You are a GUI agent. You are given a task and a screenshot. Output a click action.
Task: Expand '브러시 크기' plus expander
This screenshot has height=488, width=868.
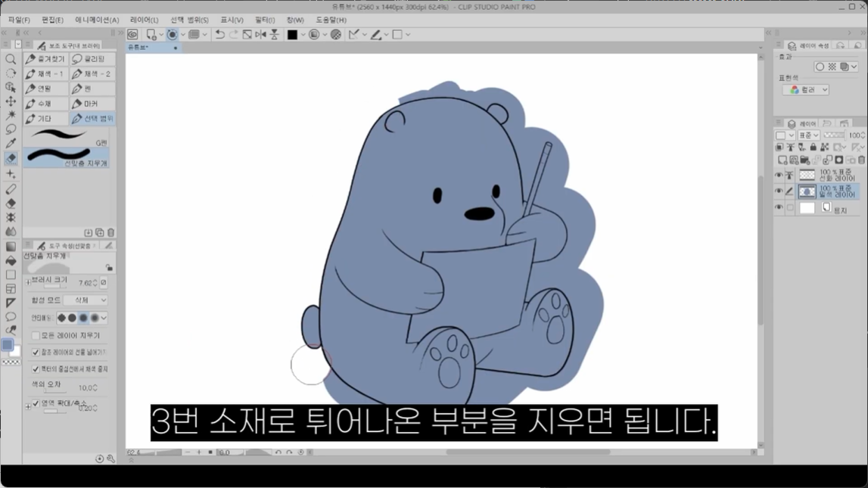28,281
